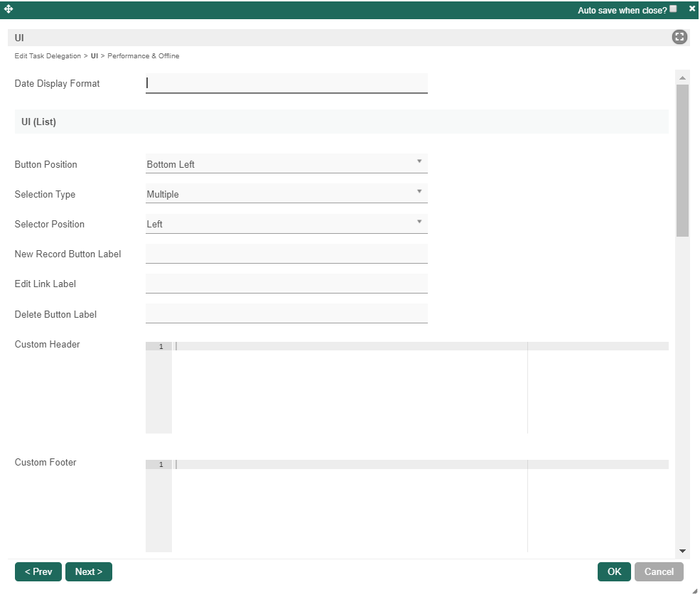Enable Auto save when close checkbox

coord(674,9)
